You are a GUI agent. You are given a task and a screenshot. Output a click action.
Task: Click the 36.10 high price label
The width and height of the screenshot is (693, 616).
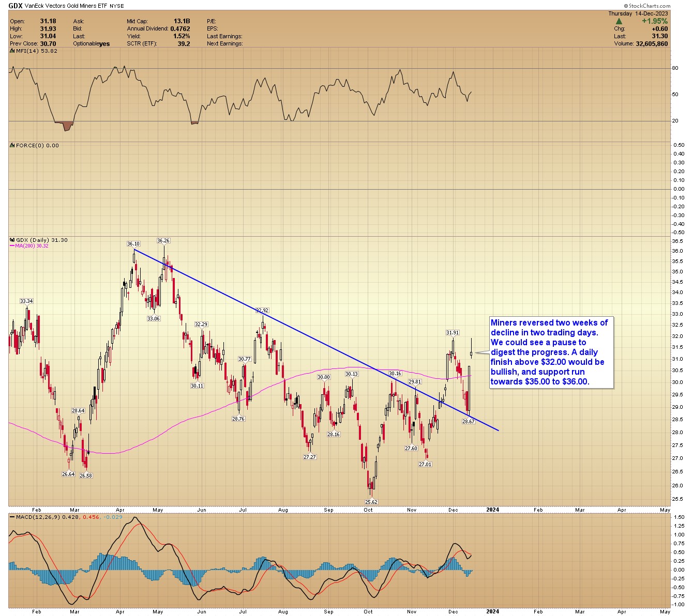click(x=133, y=244)
